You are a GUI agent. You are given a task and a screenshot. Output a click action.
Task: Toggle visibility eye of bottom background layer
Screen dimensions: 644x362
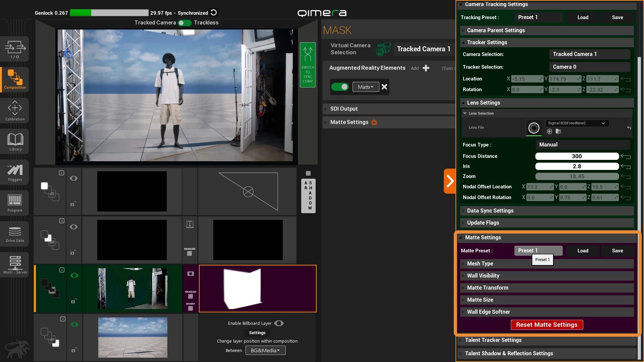pyautogui.click(x=74, y=324)
